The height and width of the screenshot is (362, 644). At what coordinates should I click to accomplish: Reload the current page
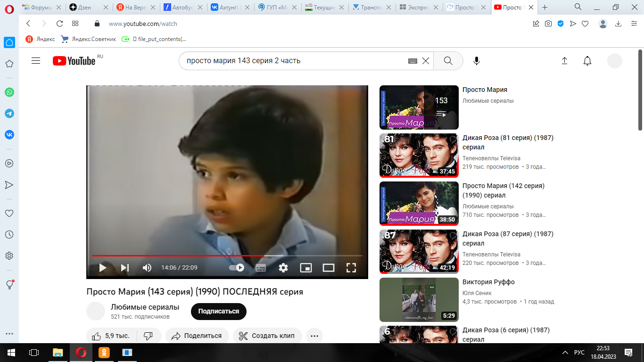point(59,24)
